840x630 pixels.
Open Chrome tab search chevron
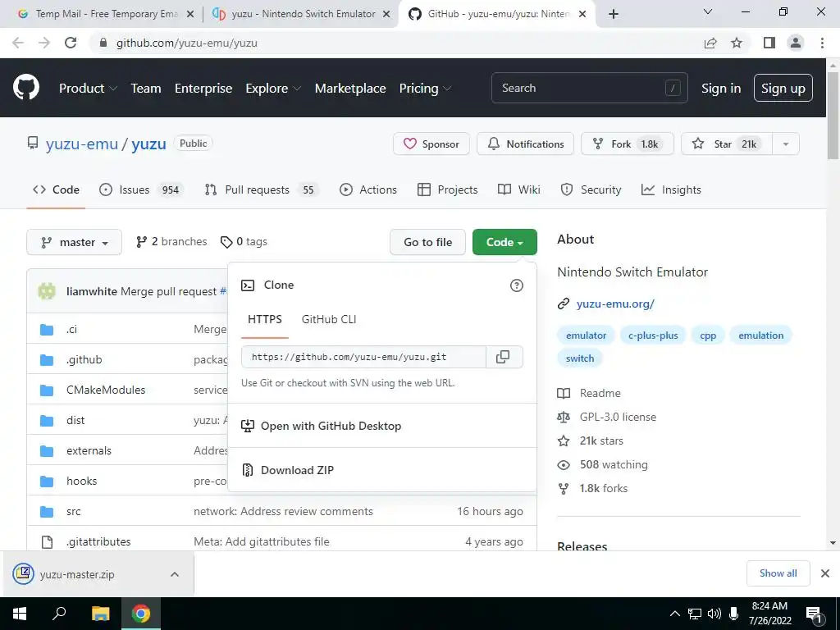click(x=708, y=11)
